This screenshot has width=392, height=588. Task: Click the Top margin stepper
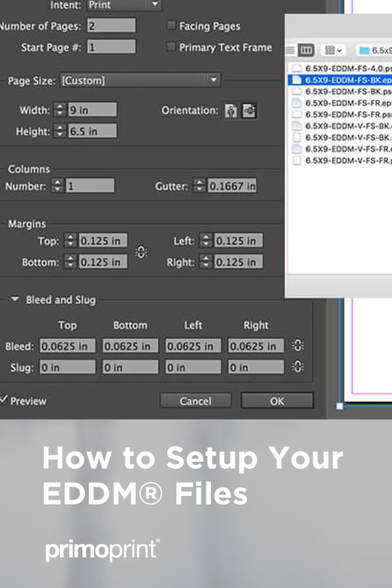(x=70, y=240)
